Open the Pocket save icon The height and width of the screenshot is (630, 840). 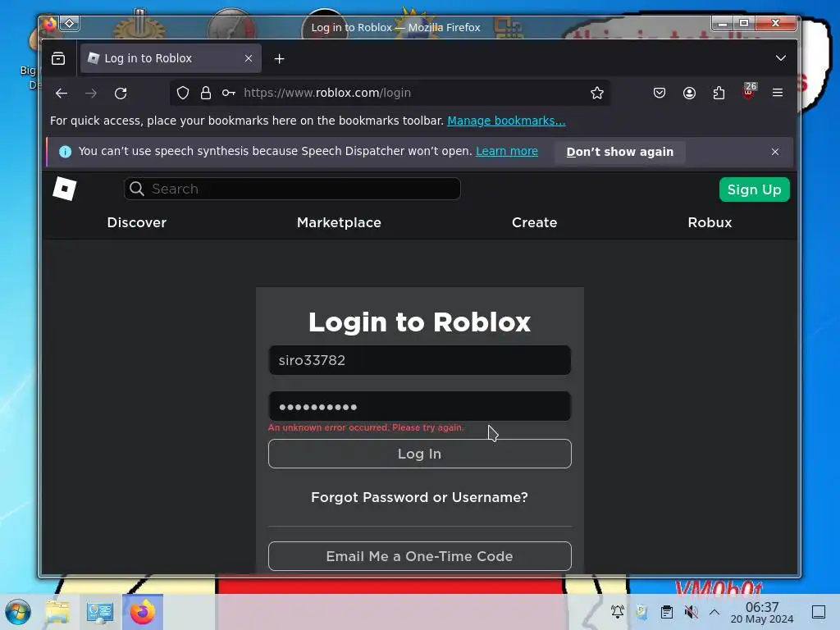pos(660,94)
